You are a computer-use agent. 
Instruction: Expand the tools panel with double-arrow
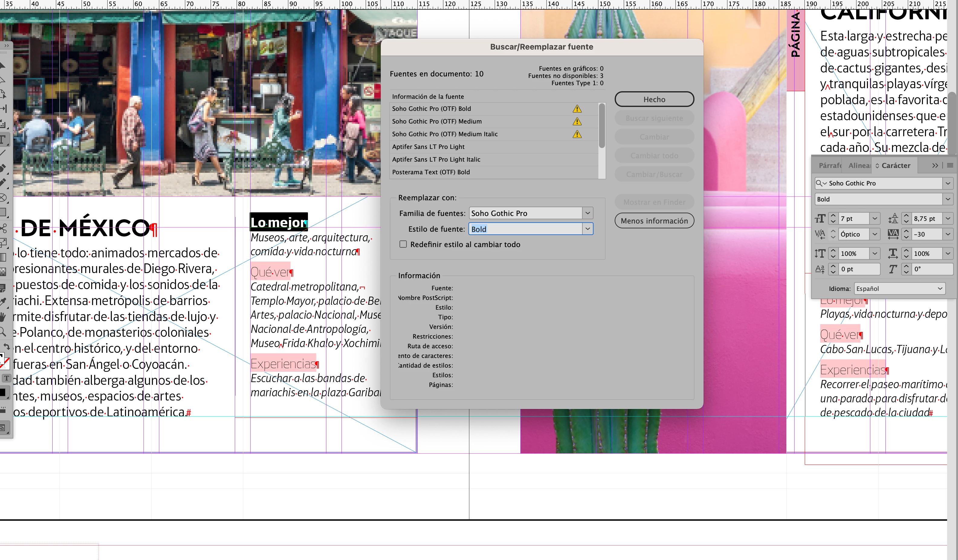coord(6,46)
